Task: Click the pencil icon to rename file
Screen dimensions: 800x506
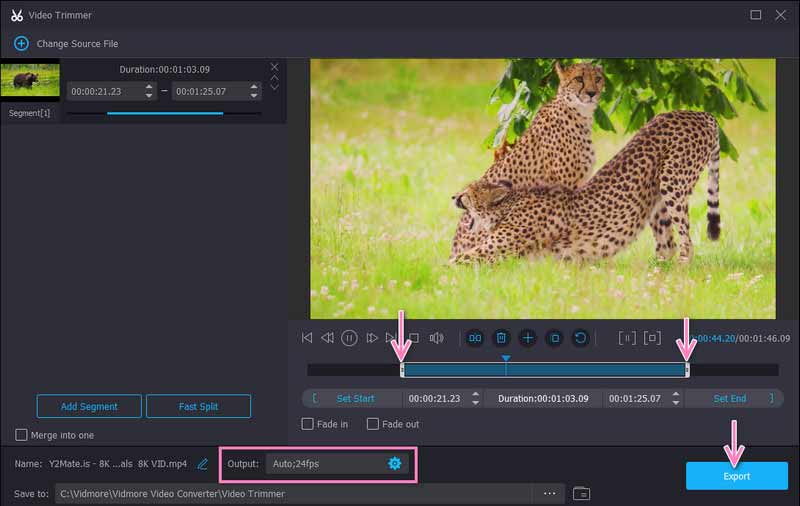Action: tap(203, 464)
